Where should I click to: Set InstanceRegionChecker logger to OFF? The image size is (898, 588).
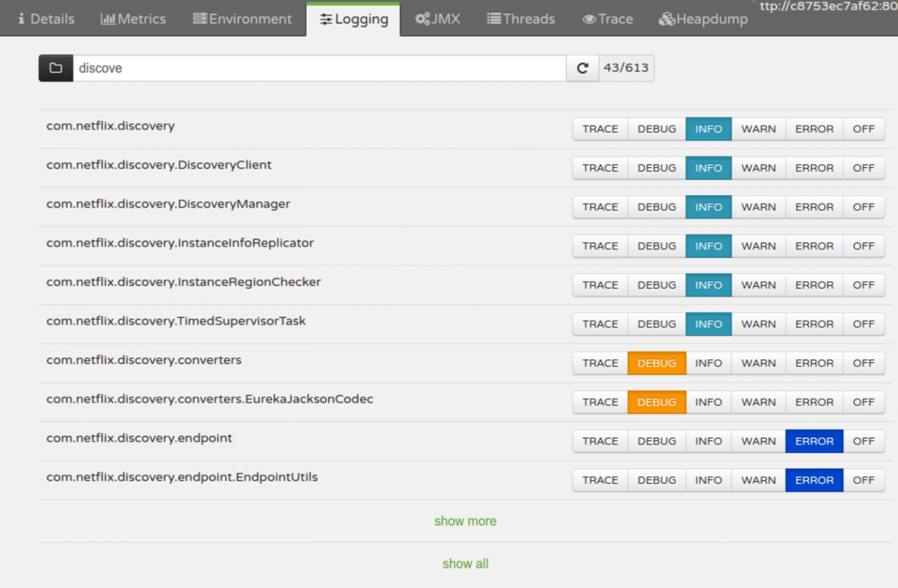point(864,285)
